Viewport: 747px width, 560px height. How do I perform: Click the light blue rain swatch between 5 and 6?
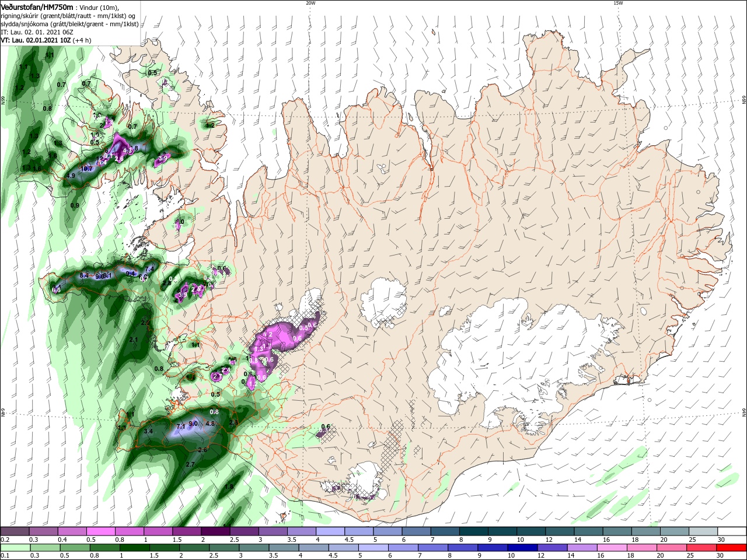click(373, 548)
